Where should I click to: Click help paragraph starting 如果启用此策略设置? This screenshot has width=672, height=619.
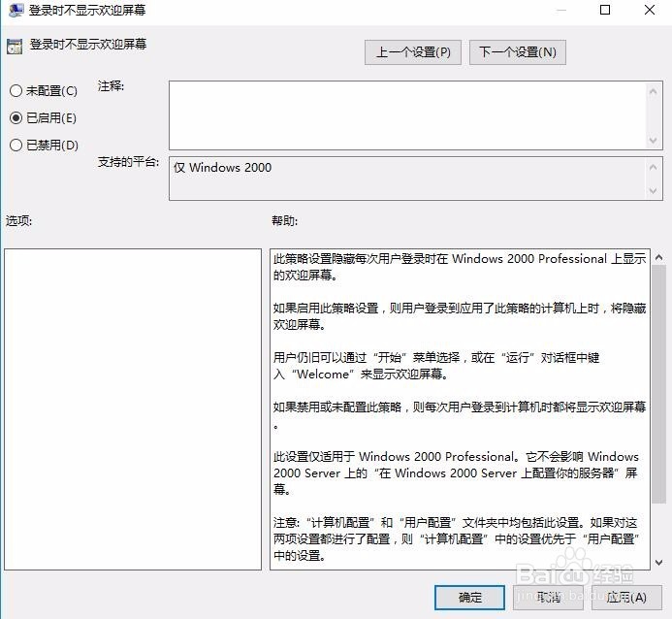point(460,316)
